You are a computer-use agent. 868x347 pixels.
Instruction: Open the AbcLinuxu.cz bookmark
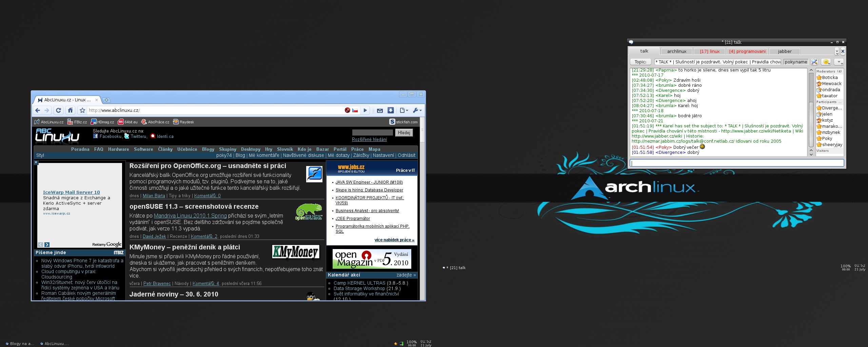(x=49, y=122)
